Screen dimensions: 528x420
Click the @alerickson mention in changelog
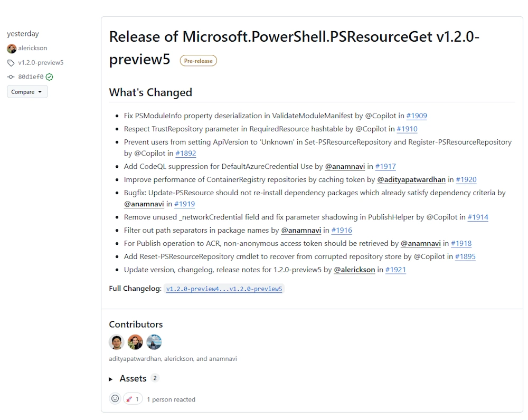(354, 270)
